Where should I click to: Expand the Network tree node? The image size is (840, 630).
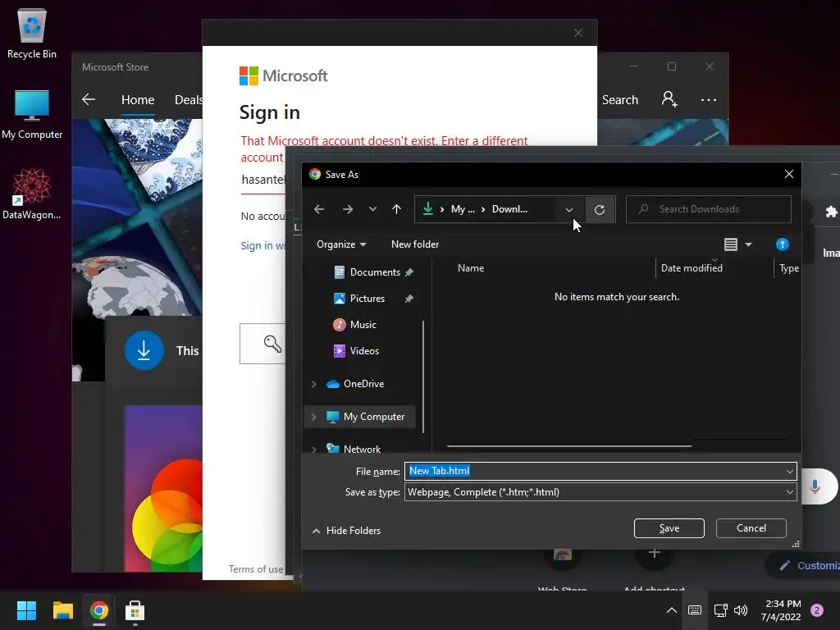pyautogui.click(x=314, y=449)
